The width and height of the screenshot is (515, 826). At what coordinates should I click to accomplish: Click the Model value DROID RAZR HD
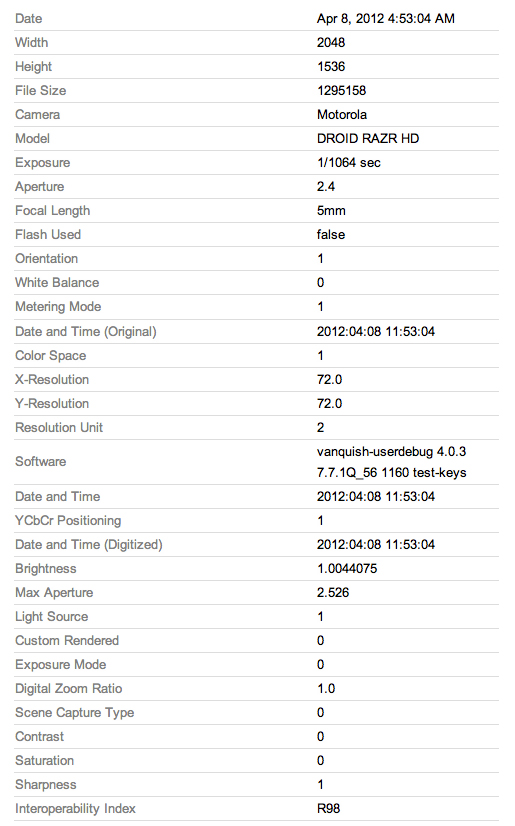pyautogui.click(x=368, y=139)
